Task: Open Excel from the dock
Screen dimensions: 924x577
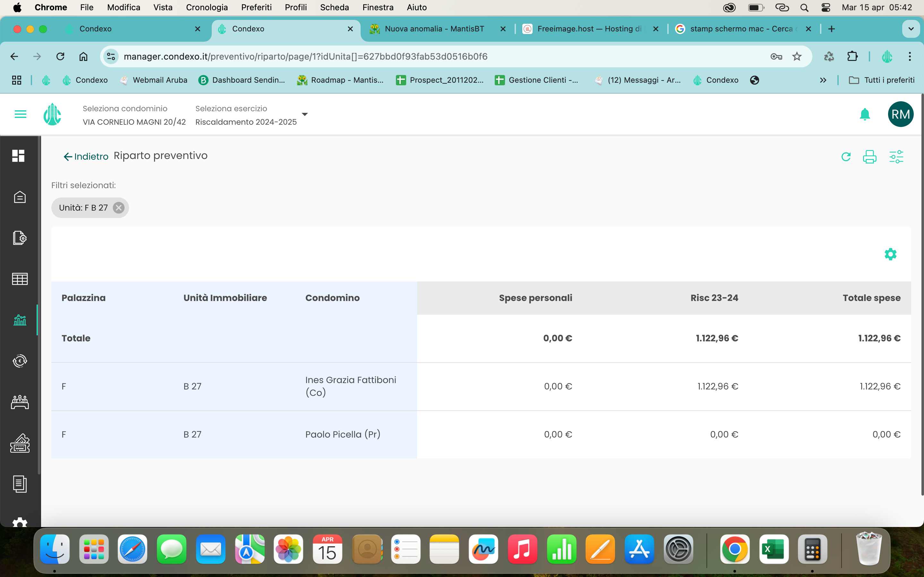Action: pos(773,549)
